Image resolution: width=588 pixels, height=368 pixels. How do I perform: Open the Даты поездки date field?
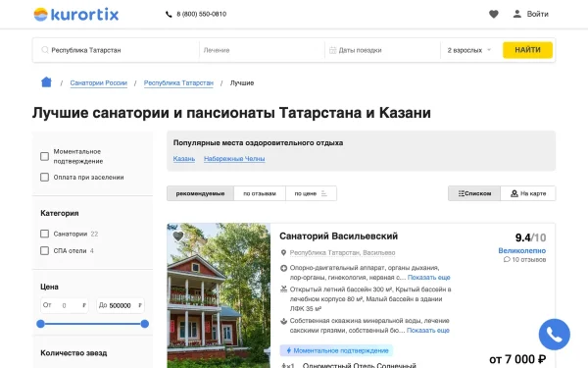tap(382, 50)
